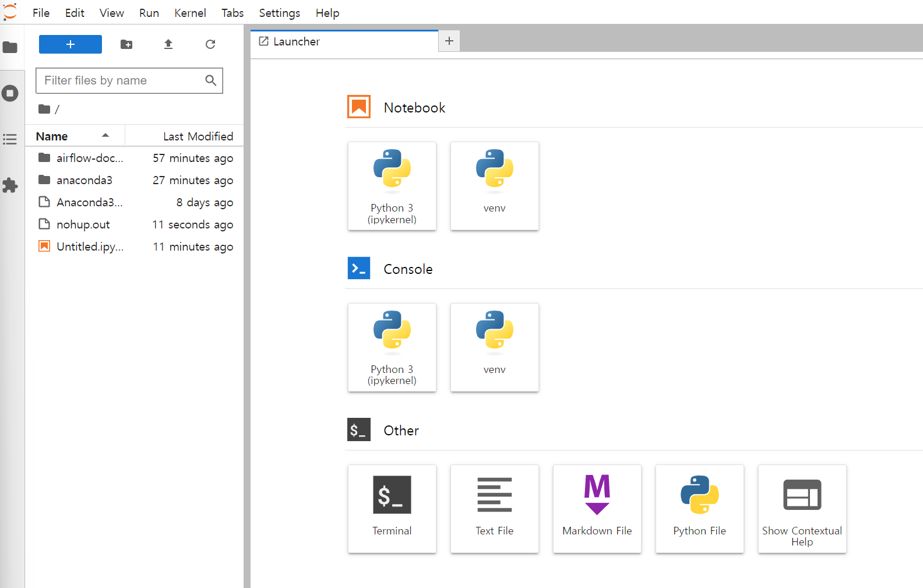
Task: Open Running Terminals and Kernels sidebar
Action: 10,93
